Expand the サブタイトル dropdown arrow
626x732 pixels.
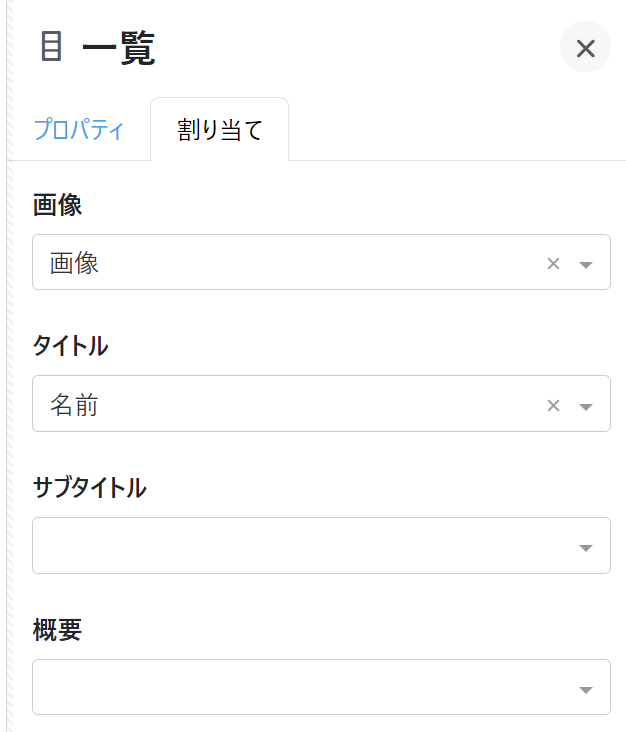586,547
